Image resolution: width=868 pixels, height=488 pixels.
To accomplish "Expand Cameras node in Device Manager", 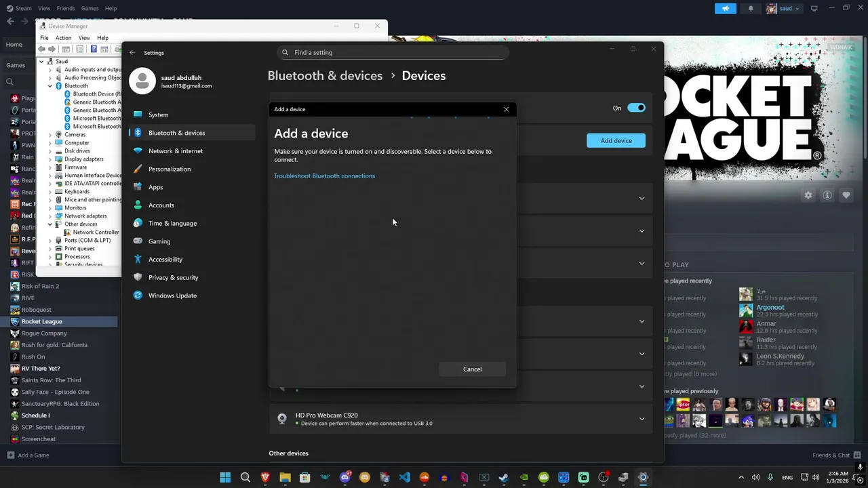I will [x=50, y=135].
